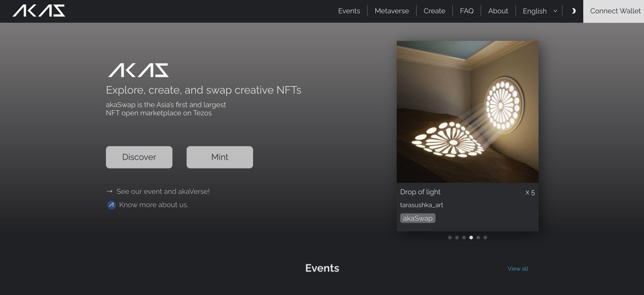
Task: Click the Events section heading
Action: [322, 268]
